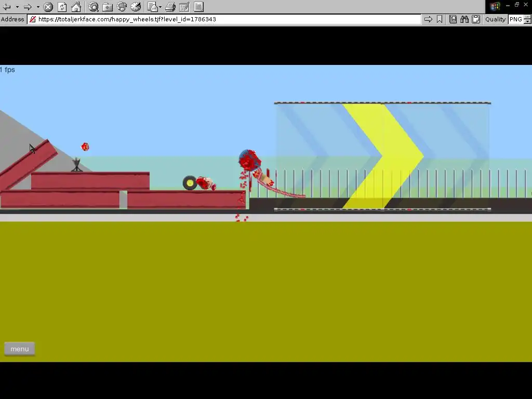This screenshot has width=532, height=399.
Task: Go to the Home page icon
Action: pos(76,7)
